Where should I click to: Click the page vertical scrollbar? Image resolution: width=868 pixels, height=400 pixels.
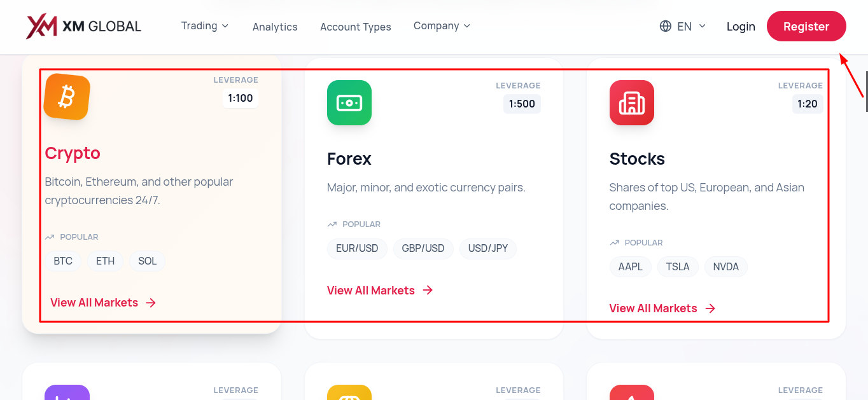[866, 92]
